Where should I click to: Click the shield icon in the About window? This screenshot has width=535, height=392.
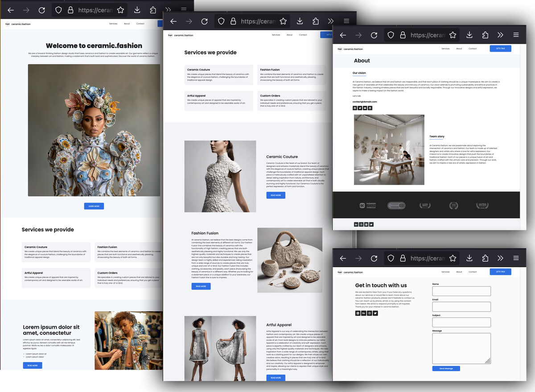(391, 35)
